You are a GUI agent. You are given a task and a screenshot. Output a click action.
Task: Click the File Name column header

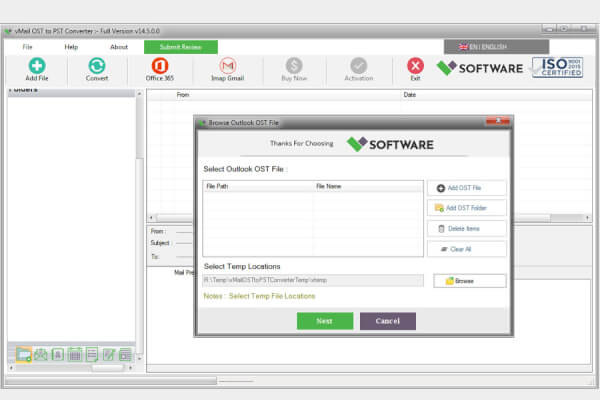(x=368, y=186)
